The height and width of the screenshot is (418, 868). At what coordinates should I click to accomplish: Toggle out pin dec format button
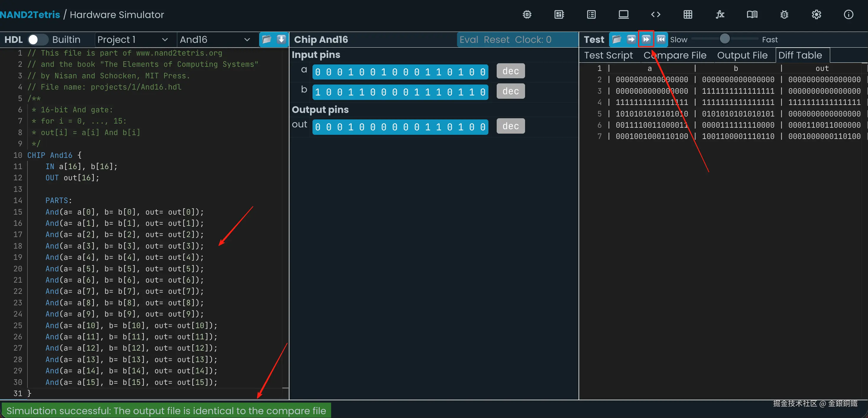[x=511, y=126]
